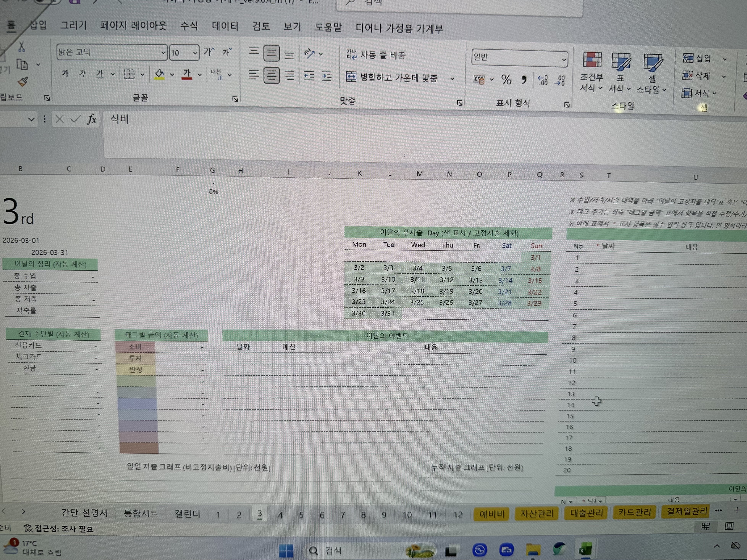This screenshot has height=560, width=747.
Task: Open 디어나 가정용 가계부 ribbon tab
Action: tap(399, 28)
